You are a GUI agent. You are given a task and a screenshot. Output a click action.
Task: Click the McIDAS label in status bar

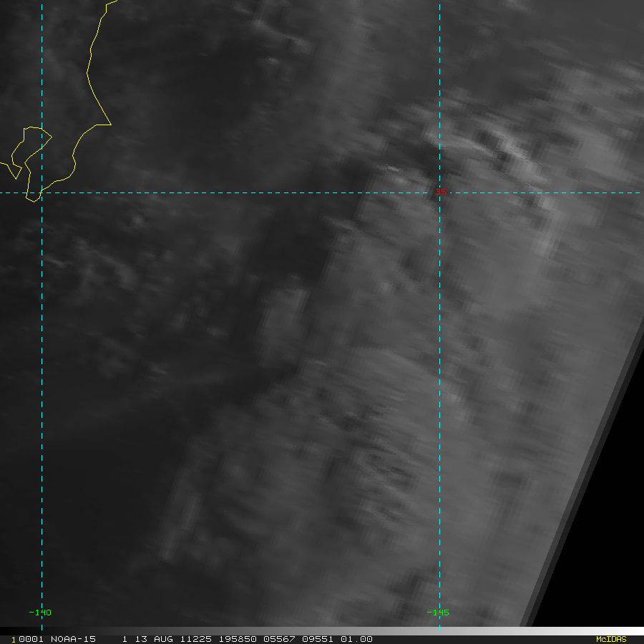(x=611, y=639)
